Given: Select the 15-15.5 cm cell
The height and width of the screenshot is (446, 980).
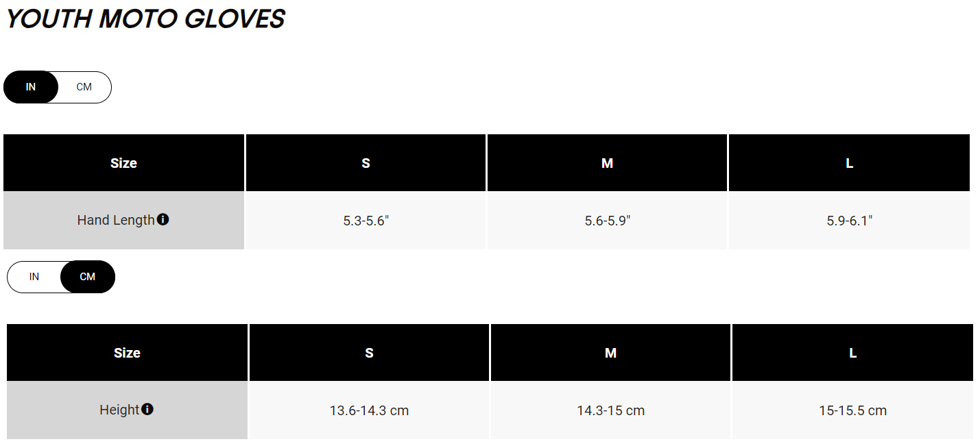Looking at the screenshot, I should (852, 410).
